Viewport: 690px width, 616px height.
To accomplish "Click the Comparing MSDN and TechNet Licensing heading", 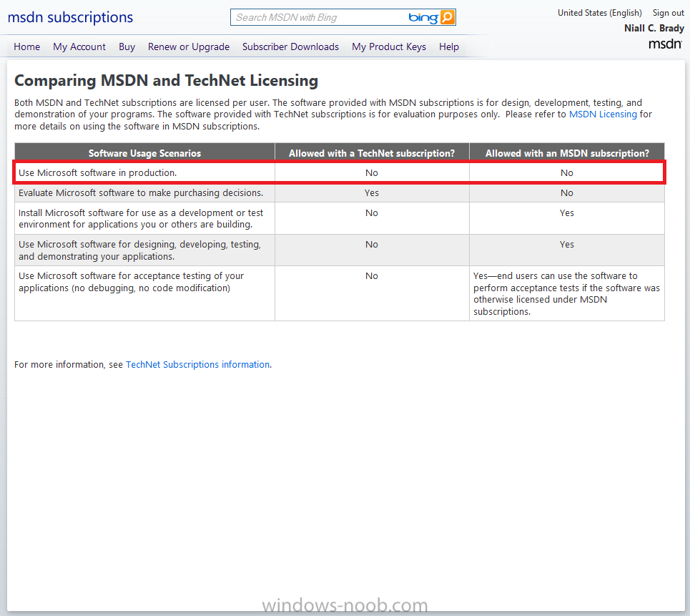I will tap(167, 81).
